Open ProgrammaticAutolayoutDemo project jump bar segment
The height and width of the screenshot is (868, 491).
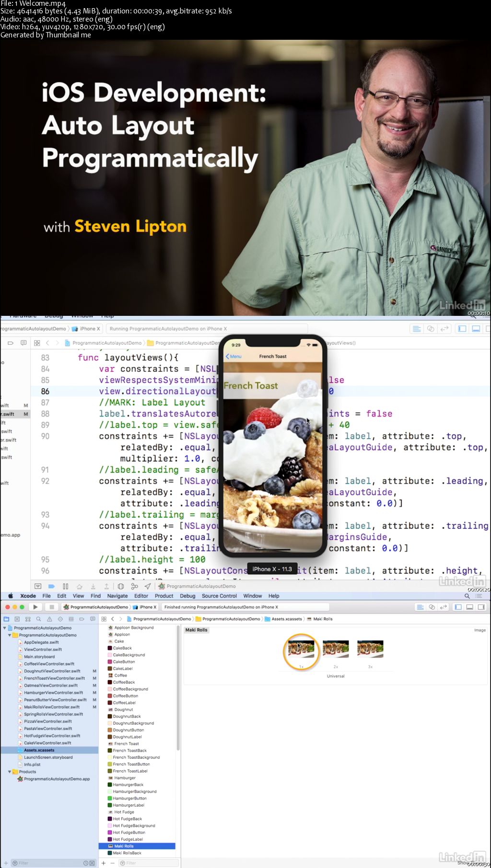(x=159, y=619)
